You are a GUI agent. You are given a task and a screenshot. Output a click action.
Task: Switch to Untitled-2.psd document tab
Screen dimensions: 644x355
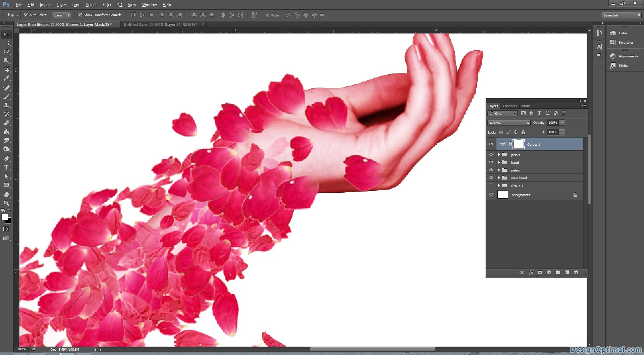160,24
